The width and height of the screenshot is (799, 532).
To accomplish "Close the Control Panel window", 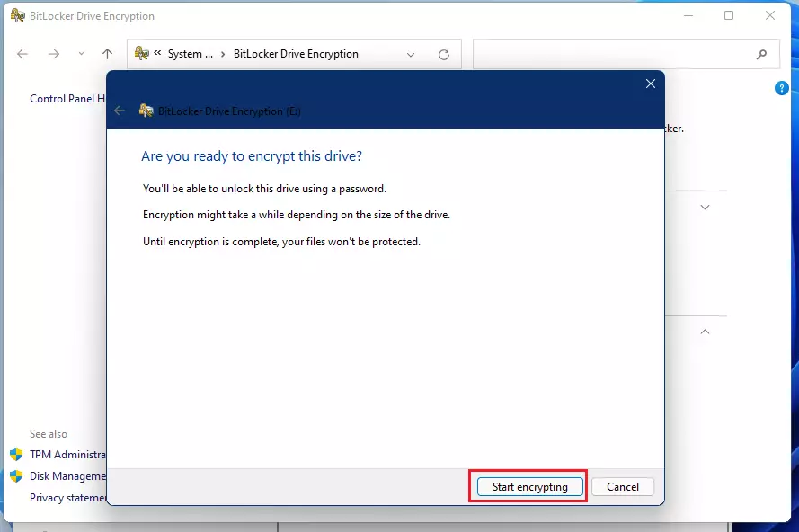I will pos(770,16).
